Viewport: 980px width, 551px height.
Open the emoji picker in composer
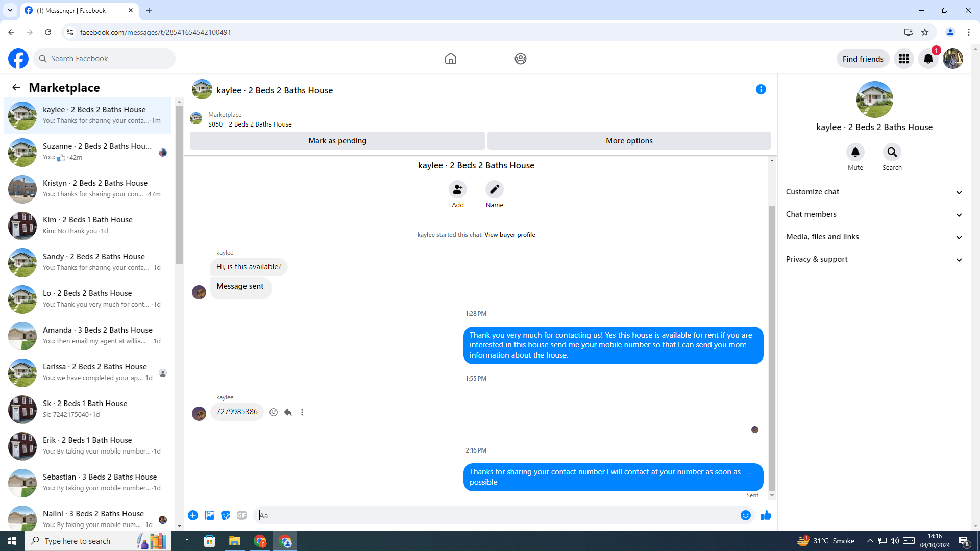[x=746, y=515]
